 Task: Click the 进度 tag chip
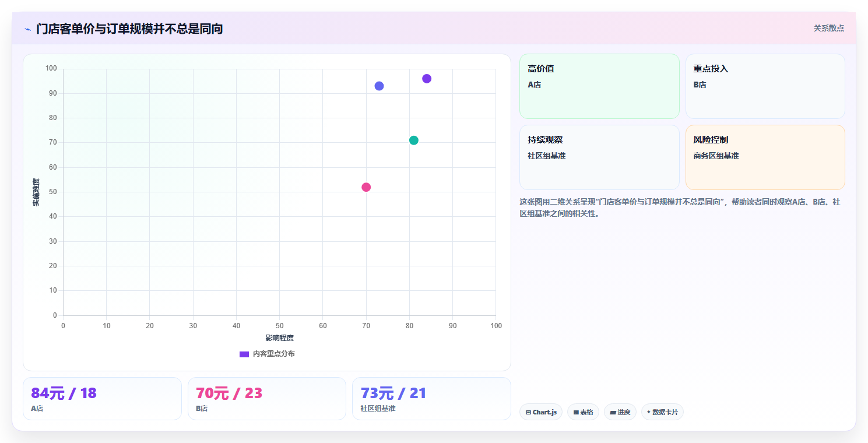click(620, 412)
